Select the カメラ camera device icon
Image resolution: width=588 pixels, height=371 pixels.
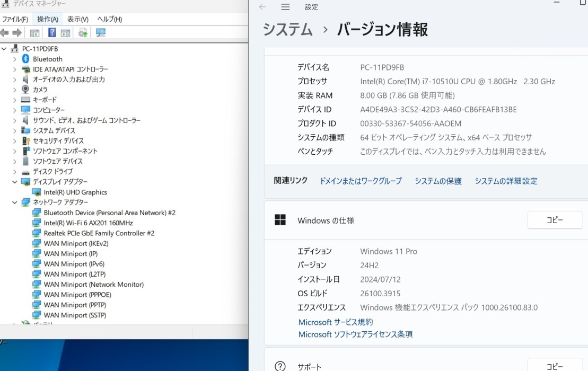coord(25,90)
